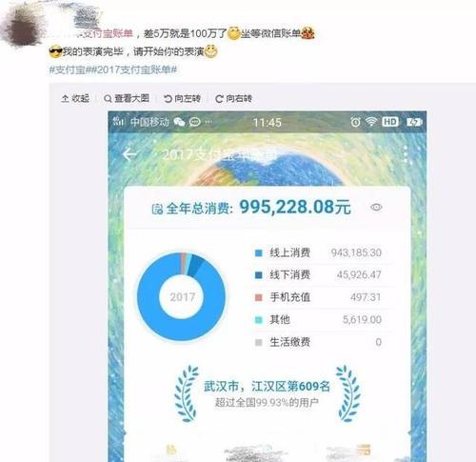Click 查看大图 to view full image

(x=127, y=98)
